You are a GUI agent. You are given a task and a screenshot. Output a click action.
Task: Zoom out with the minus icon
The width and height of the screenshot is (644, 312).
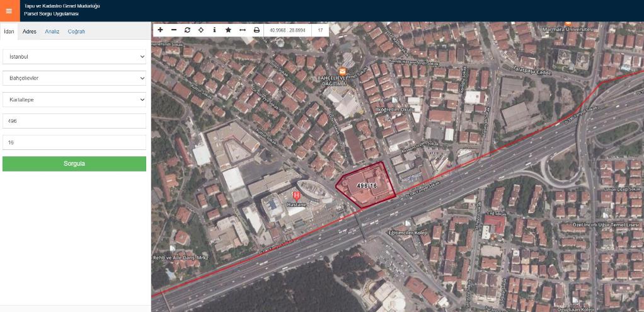pos(174,30)
